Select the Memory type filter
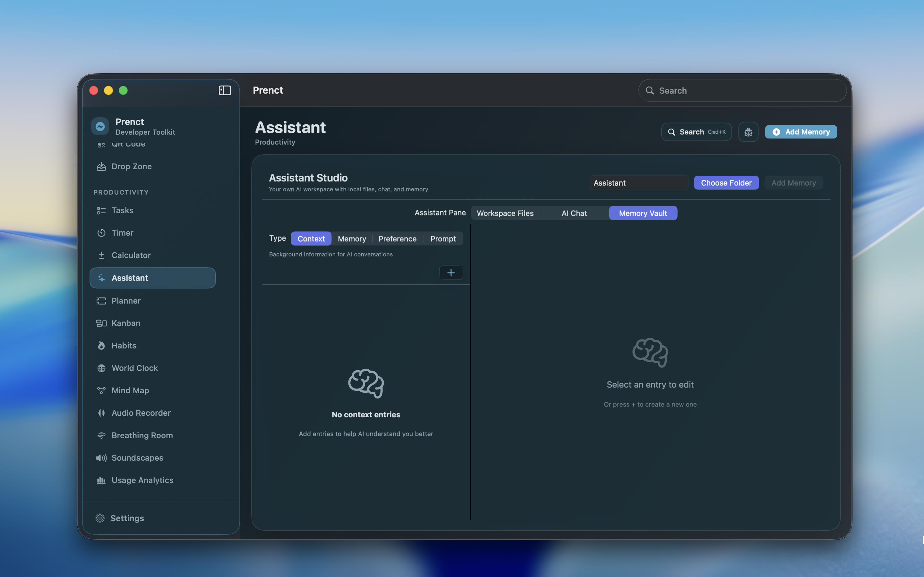924x577 pixels. pyautogui.click(x=351, y=238)
